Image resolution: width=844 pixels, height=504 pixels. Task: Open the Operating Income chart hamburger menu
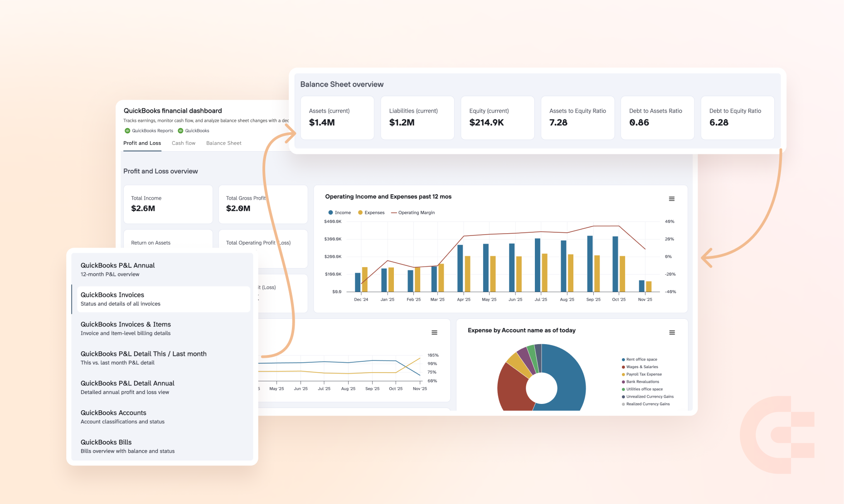coord(672,198)
